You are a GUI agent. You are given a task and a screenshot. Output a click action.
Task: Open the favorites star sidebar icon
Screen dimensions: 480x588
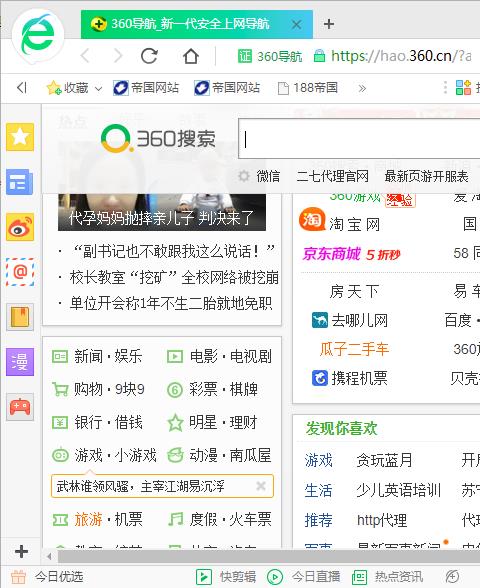click(x=20, y=137)
